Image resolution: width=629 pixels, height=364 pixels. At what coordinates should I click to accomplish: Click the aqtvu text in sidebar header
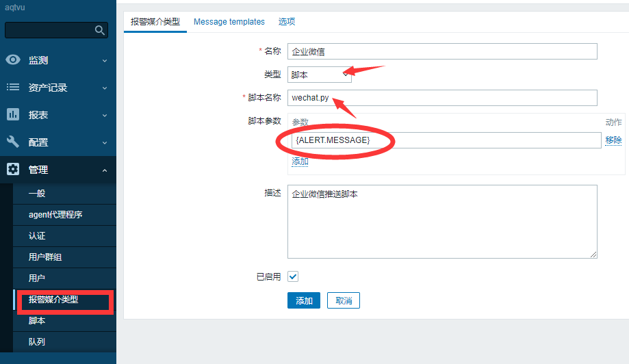pos(15,8)
